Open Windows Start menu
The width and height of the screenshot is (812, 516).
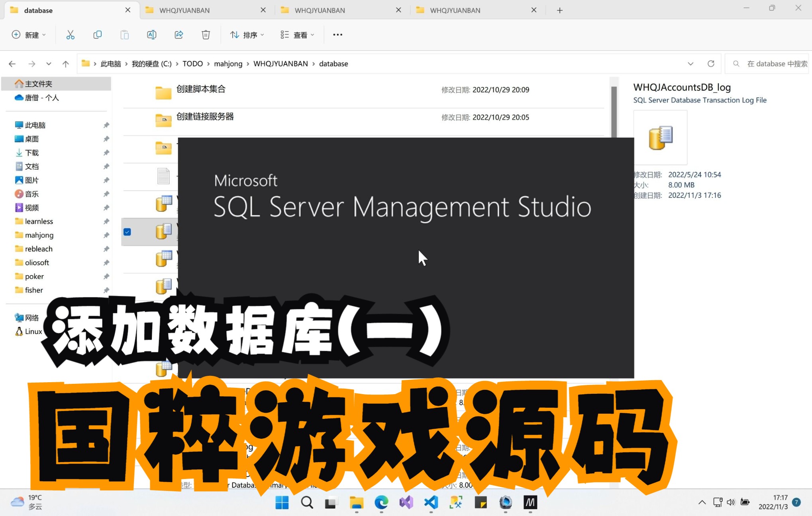282,502
